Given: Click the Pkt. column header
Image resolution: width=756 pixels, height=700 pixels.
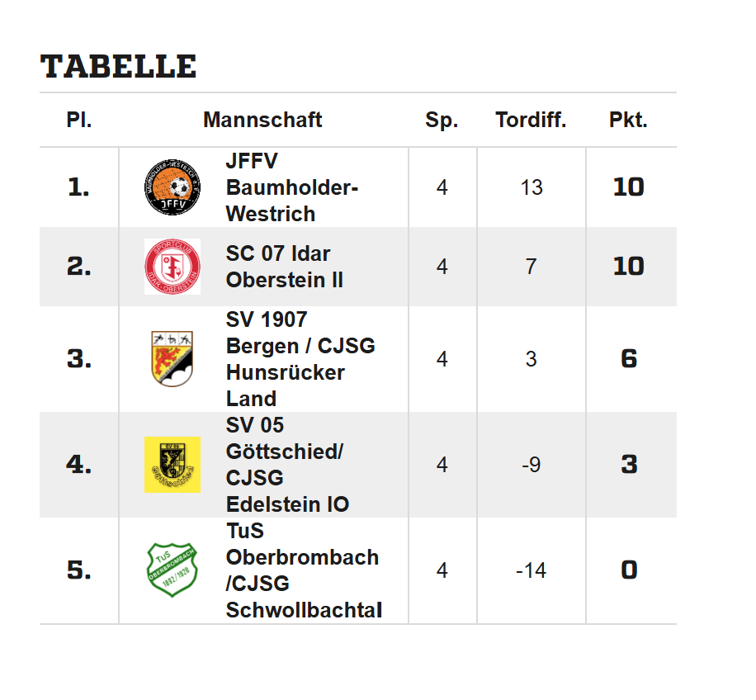Looking at the screenshot, I should tap(628, 120).
